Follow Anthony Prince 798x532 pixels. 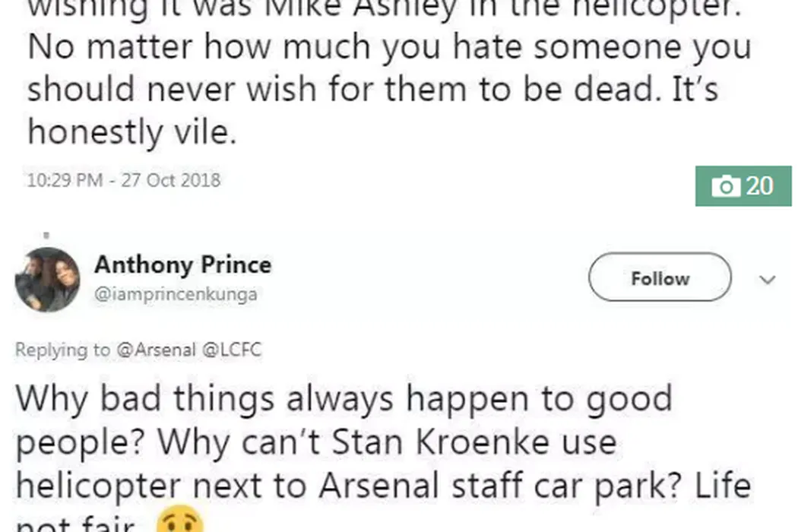pos(660,279)
